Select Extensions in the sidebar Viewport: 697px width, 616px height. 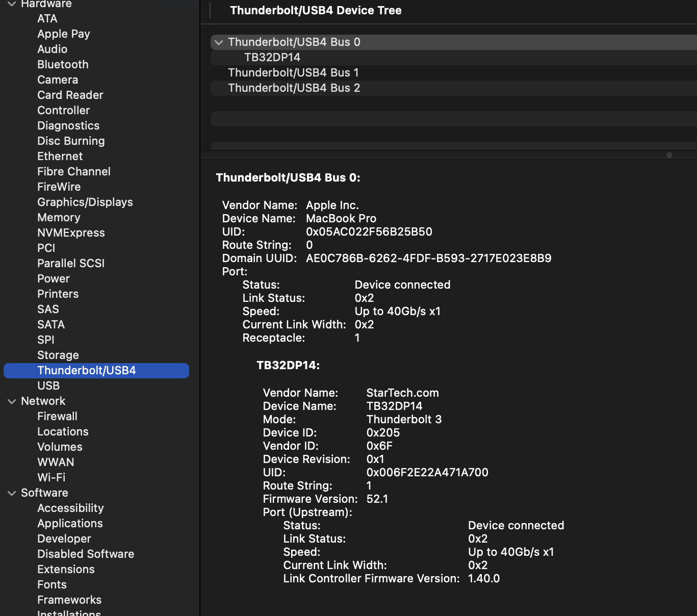click(x=66, y=570)
